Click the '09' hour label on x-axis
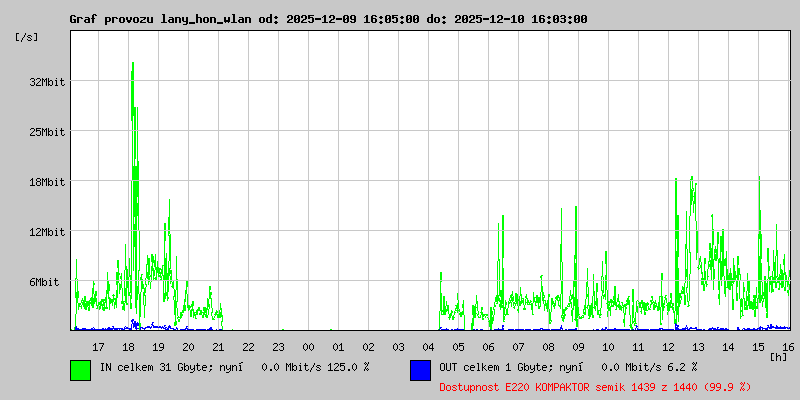This screenshot has width=800, height=400. pyautogui.click(x=578, y=347)
